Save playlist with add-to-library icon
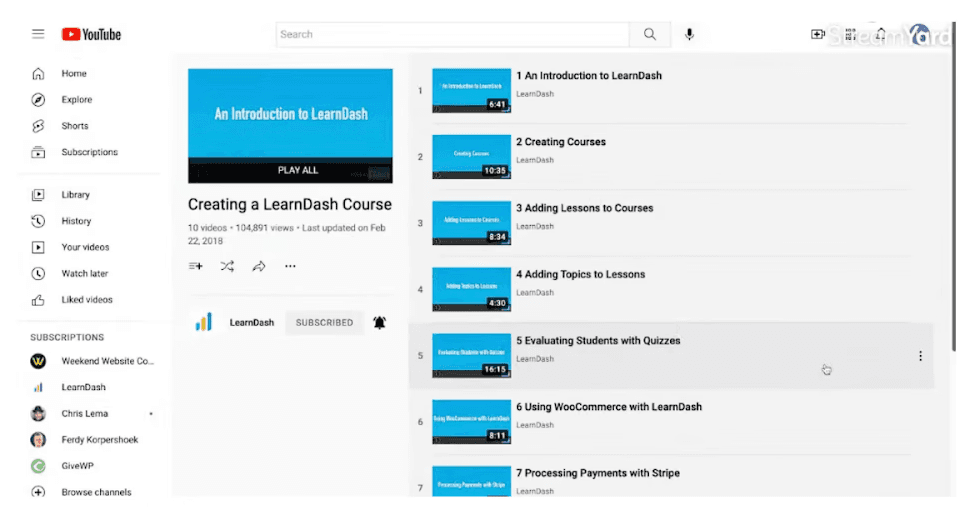Viewport: 965px width, 516px height. point(196,266)
